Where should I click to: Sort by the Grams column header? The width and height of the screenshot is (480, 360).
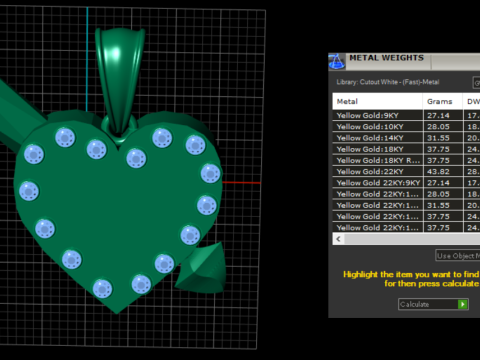click(x=443, y=101)
